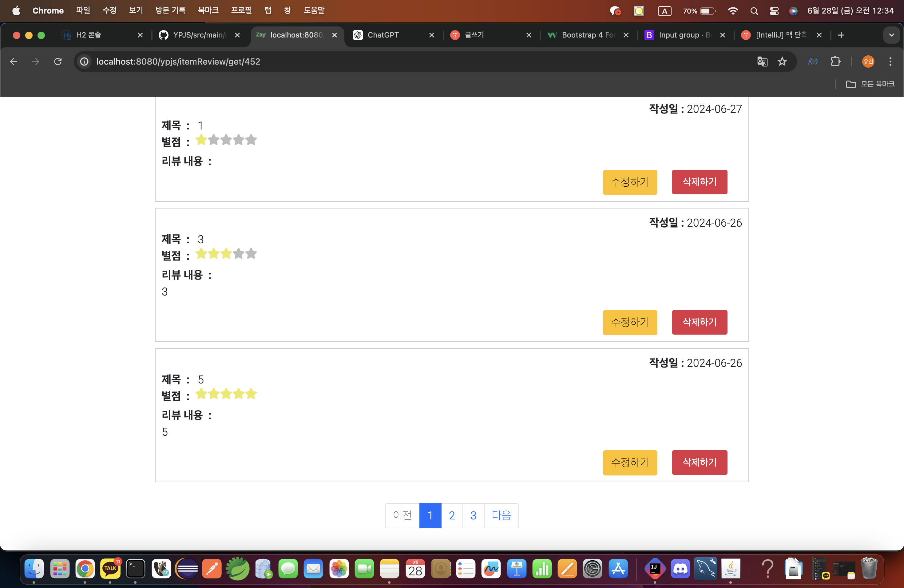The image size is (904, 588).
Task: Go to pagination page 2
Action: [x=452, y=515]
